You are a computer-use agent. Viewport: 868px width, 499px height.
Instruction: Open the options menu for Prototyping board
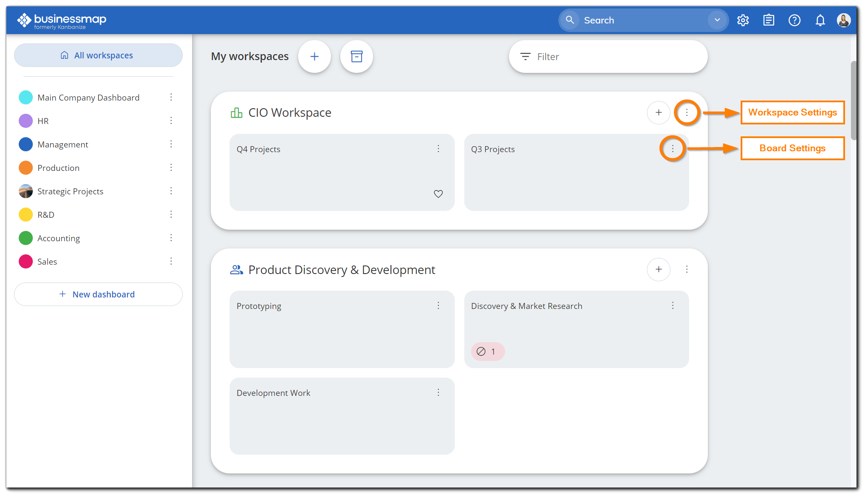438,306
